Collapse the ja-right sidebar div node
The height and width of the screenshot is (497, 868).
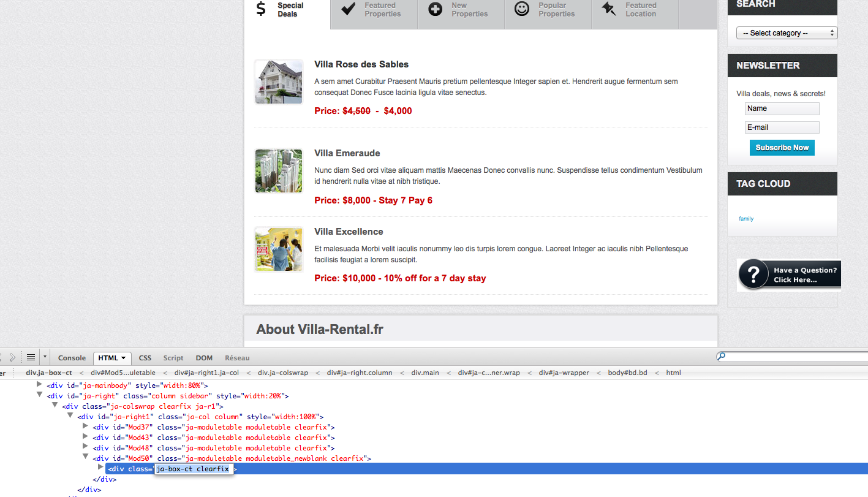point(40,395)
